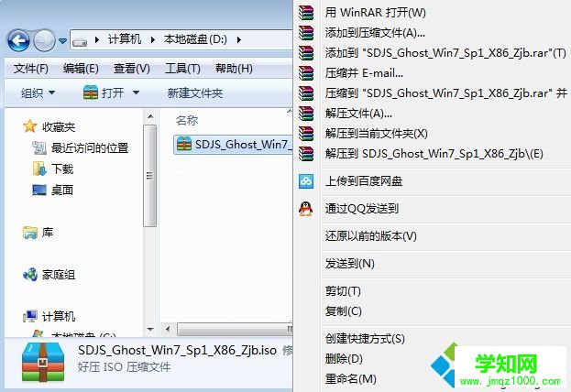571x392 pixels.
Task: Expand the breadcrumb arrow after 本地磁盘 (D:)
Action: [x=239, y=39]
